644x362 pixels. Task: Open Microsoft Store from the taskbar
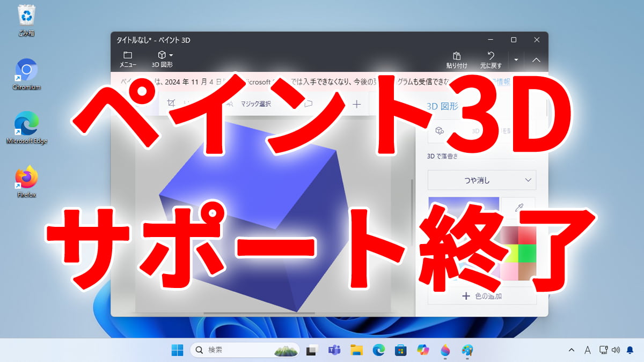point(400,350)
